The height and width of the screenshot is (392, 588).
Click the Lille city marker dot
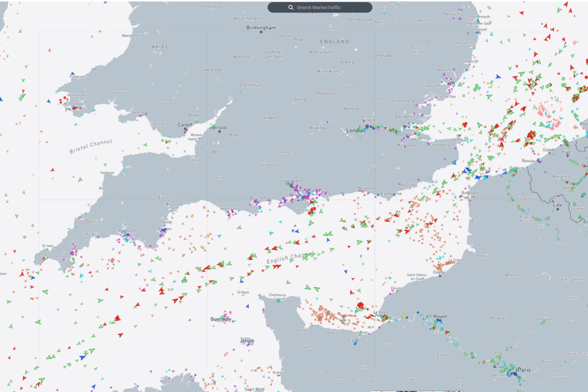(x=558, y=209)
